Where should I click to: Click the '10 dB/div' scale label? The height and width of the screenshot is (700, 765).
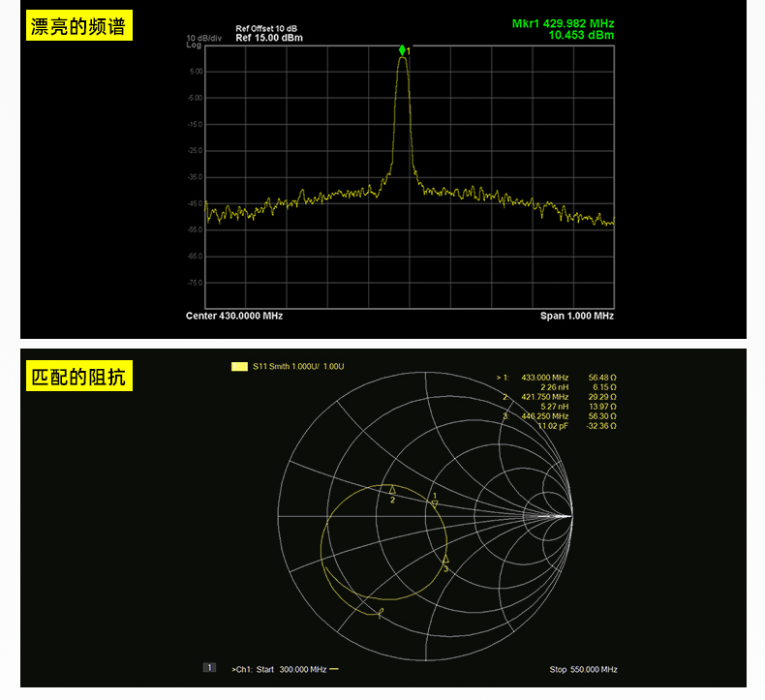(x=204, y=38)
